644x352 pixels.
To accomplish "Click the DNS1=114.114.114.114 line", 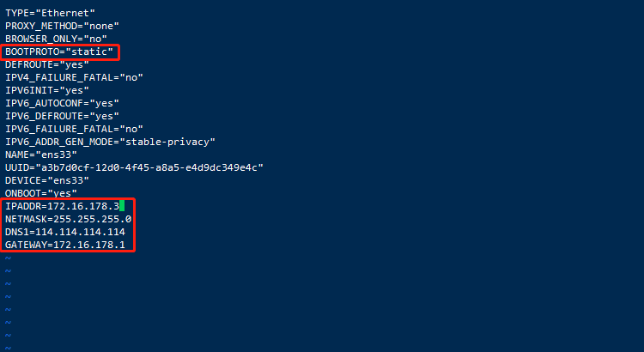I will click(65, 232).
